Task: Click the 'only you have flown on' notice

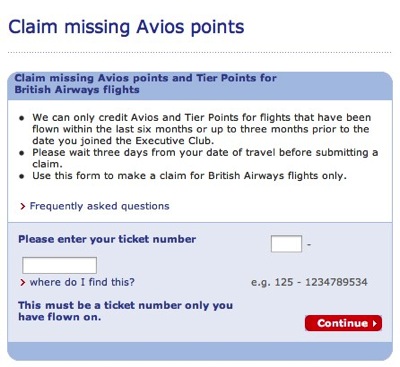Action: (126, 311)
